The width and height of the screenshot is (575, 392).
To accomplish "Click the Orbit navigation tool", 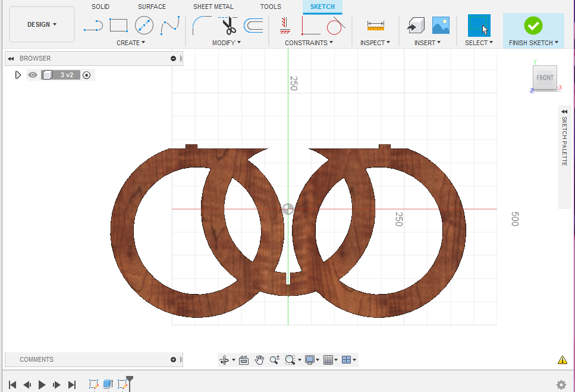I will 224,360.
